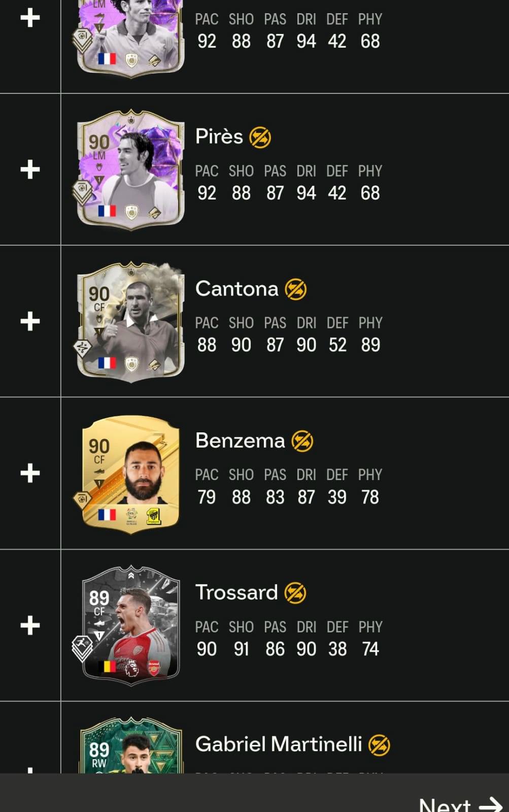Tap the untradeable icon next to Trossard

coord(295,593)
